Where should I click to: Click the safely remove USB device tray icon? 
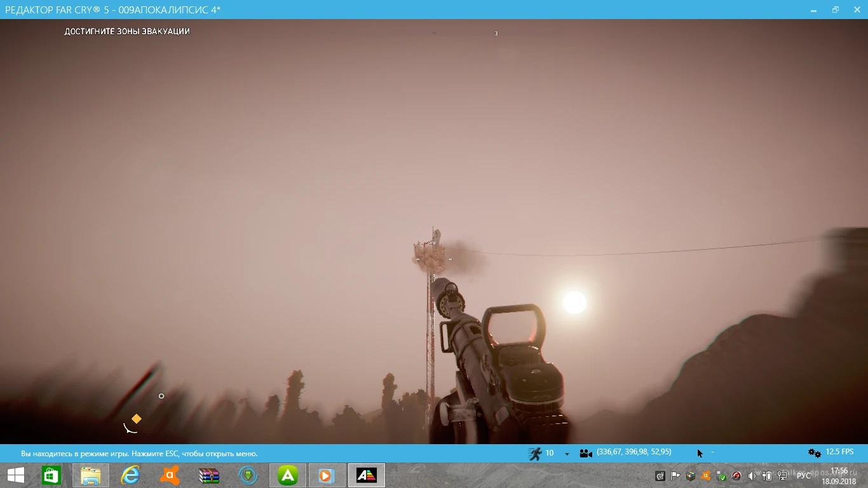[721, 475]
